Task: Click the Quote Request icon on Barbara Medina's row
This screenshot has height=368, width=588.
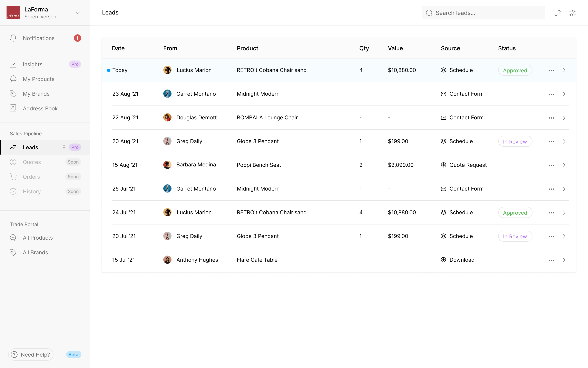Action: [443, 165]
